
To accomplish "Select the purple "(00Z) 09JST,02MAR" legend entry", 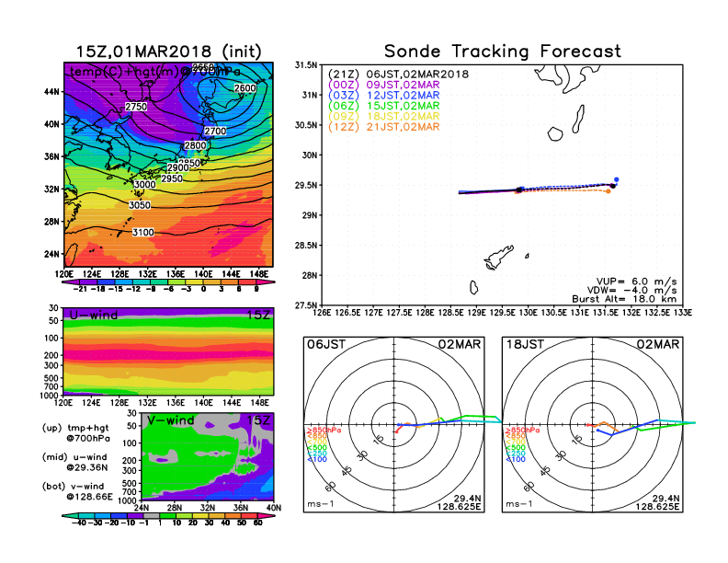I will [x=383, y=85].
